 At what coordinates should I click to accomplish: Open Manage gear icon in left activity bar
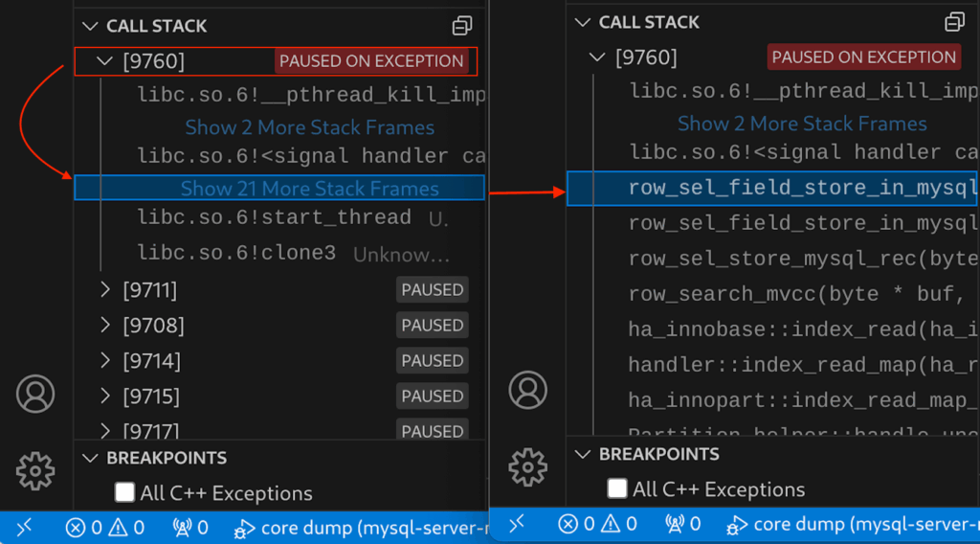coord(35,470)
